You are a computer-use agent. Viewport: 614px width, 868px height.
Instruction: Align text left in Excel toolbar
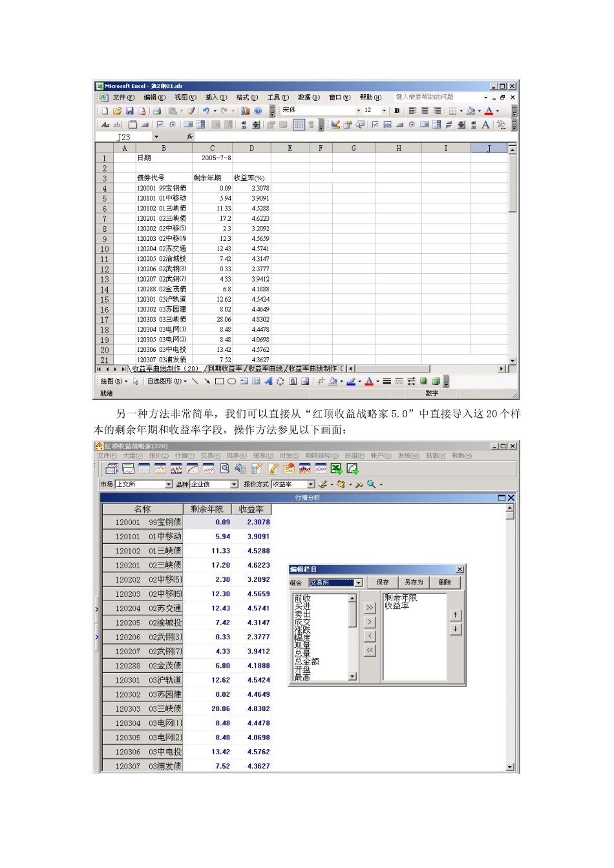(x=412, y=110)
